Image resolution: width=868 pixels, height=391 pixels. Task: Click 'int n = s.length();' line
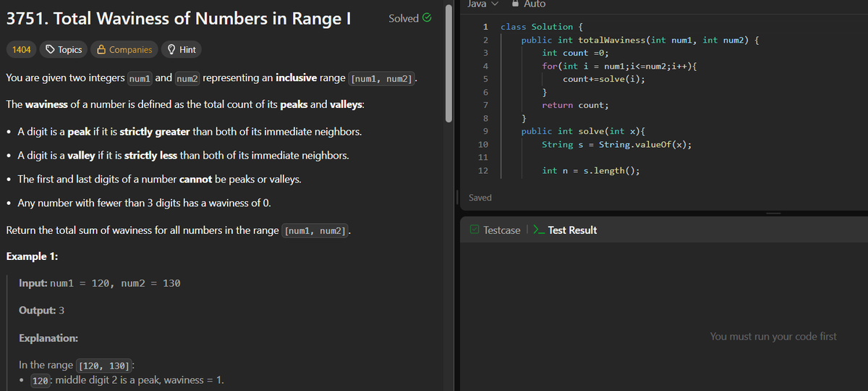click(590, 170)
